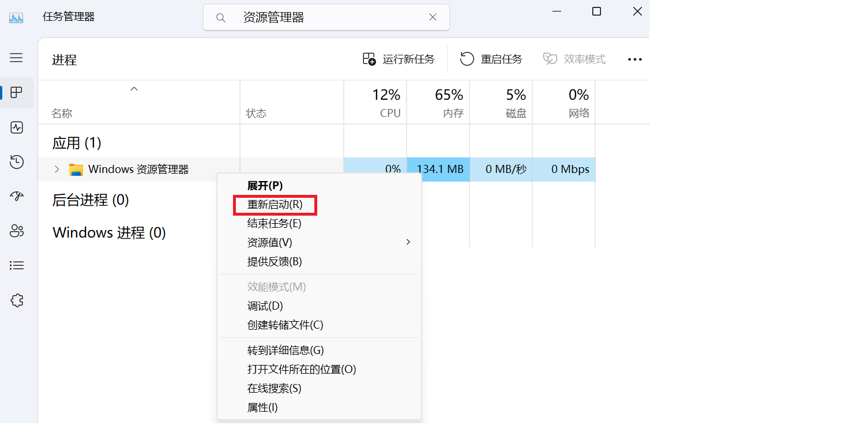Open the 资源值(V) submenu arrow
The image size is (868, 433).
(x=408, y=242)
